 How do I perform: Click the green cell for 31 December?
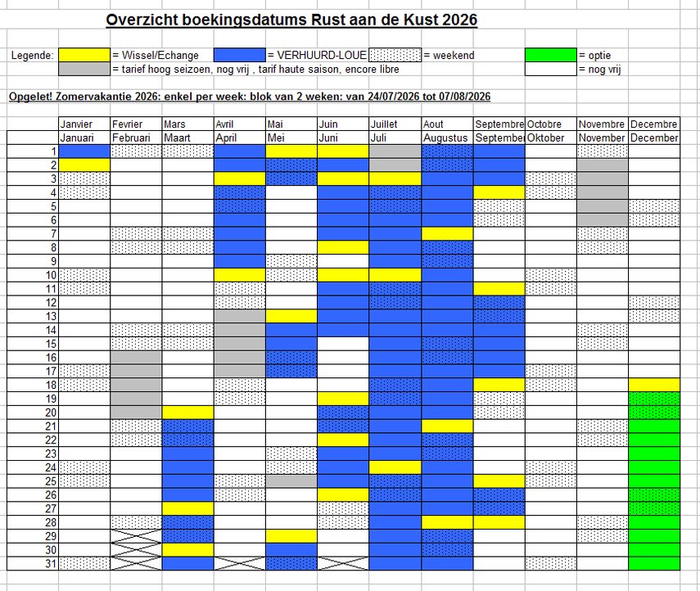(x=654, y=563)
